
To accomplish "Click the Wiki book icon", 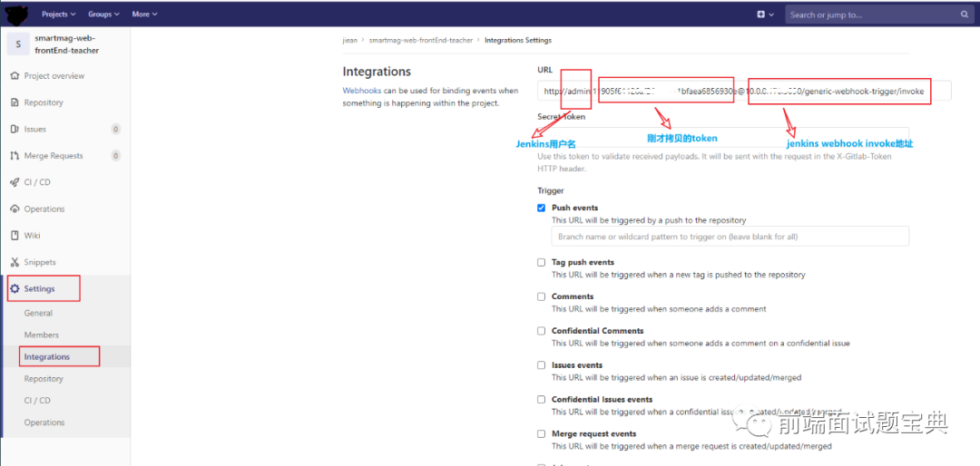I will [15, 236].
